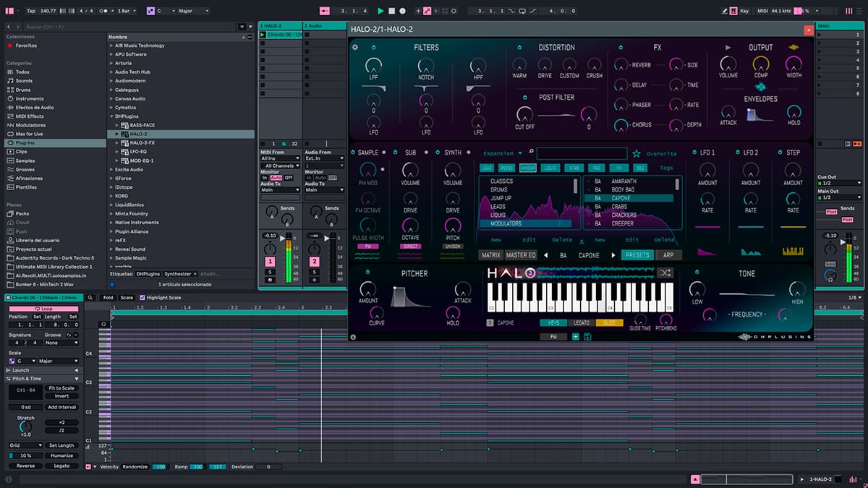868x488 pixels.
Task: Open the MIDI From All Ins dropdown
Action: click(279, 159)
